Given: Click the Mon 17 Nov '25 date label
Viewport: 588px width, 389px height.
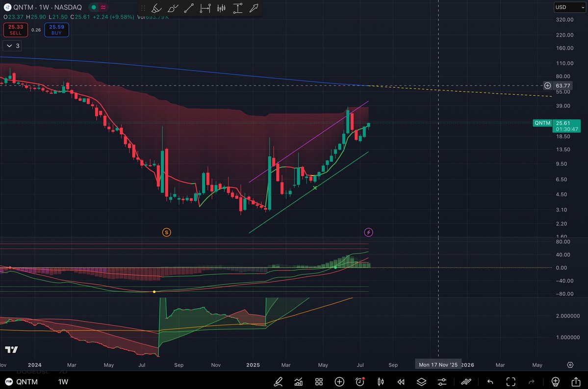Looking at the screenshot, I should 438,365.
